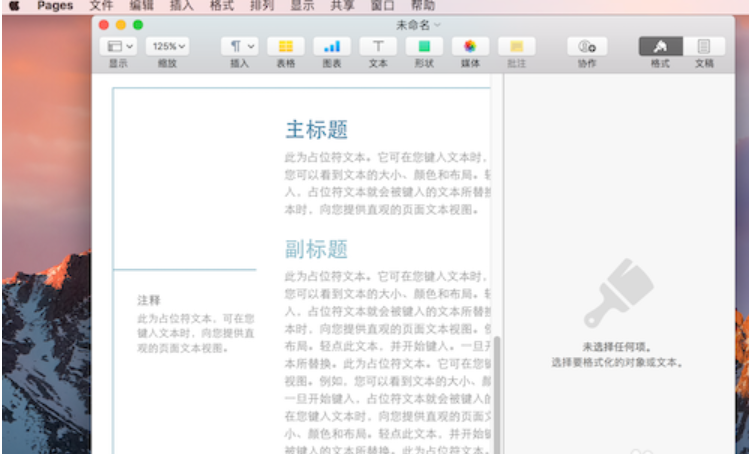Open the 显示 view options dropdown

click(120, 46)
